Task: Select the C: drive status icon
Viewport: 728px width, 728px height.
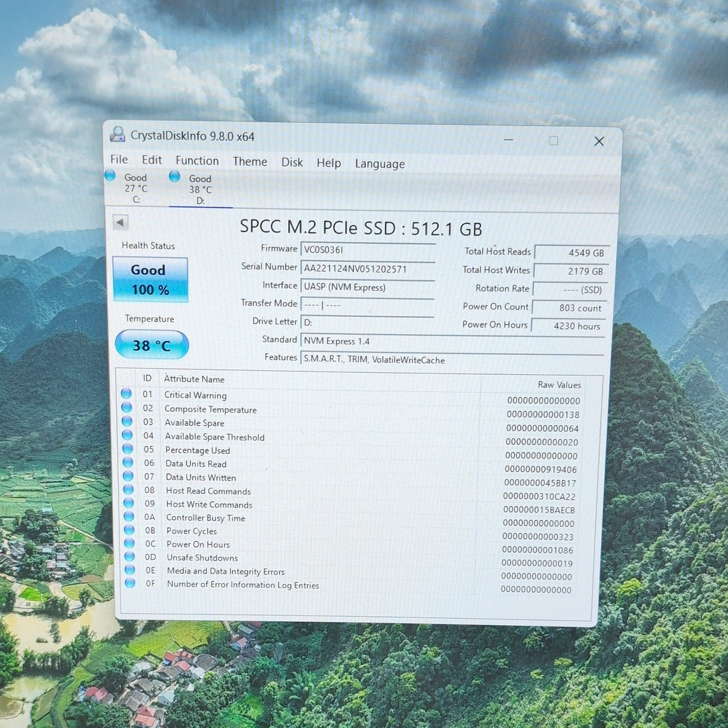Action: 110,175
